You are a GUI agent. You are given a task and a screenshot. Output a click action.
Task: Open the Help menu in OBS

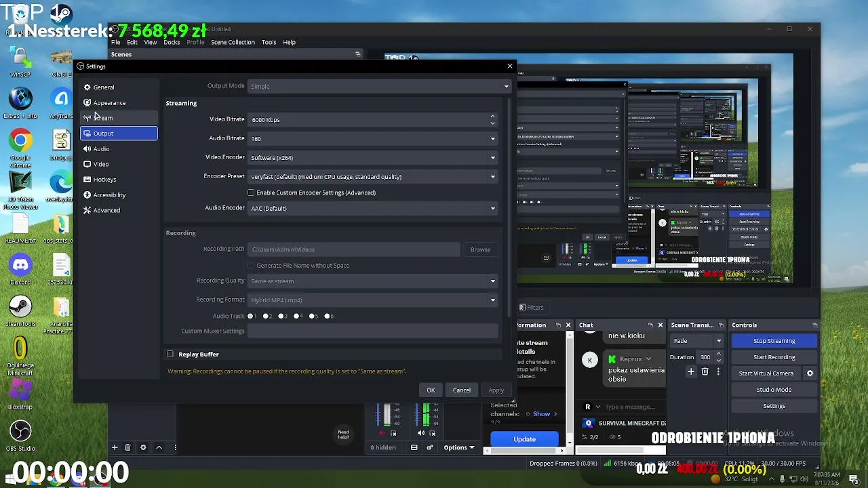pos(290,42)
